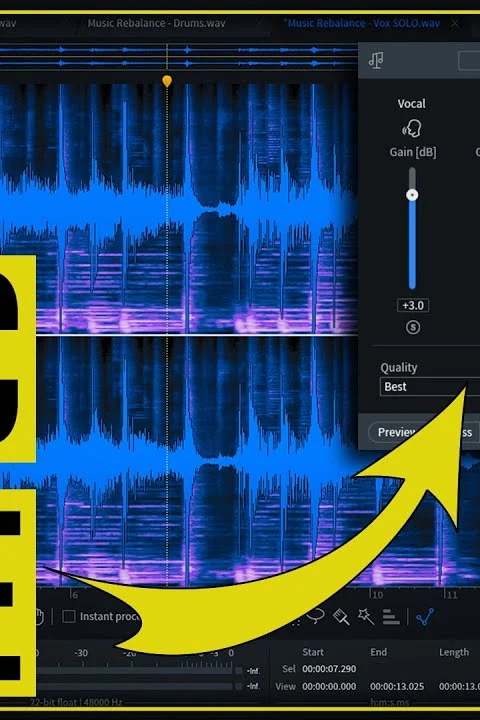Choose the hand grab tool
This screenshot has height=720, width=480.
(40, 617)
